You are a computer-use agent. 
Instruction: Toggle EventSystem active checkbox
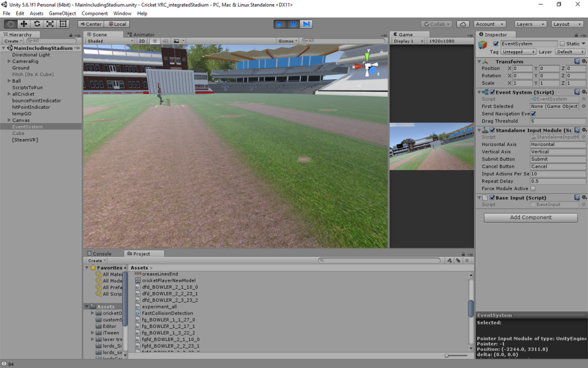(496, 44)
